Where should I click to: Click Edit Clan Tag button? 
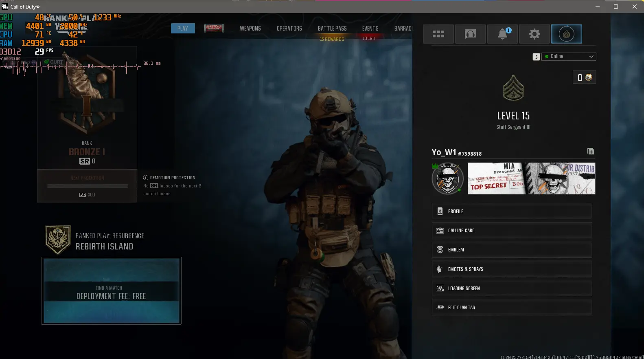pyautogui.click(x=512, y=308)
